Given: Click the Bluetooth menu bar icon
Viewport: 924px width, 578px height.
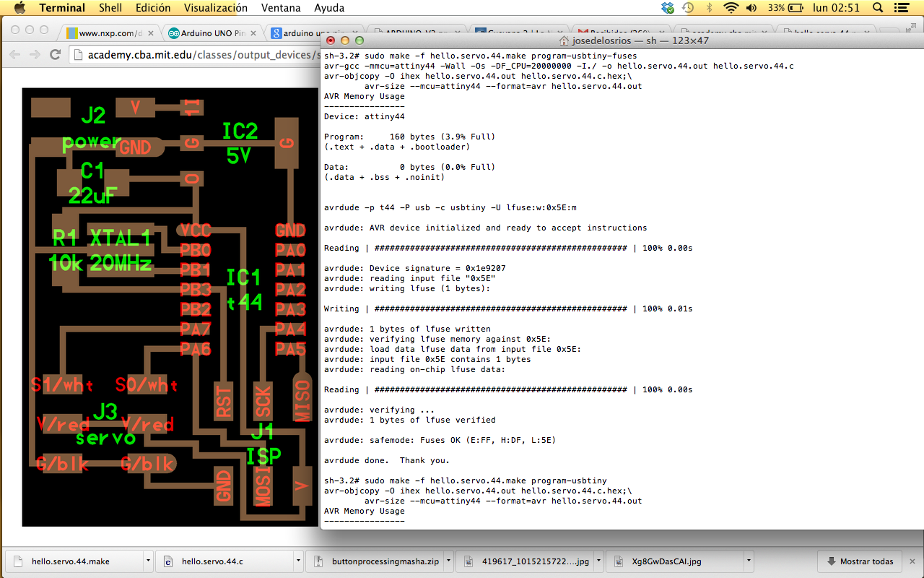Looking at the screenshot, I should [x=709, y=8].
